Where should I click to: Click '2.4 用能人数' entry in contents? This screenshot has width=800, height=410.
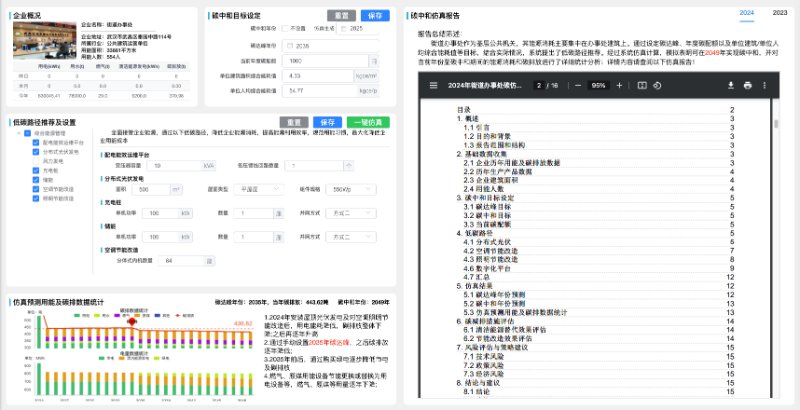pos(484,189)
